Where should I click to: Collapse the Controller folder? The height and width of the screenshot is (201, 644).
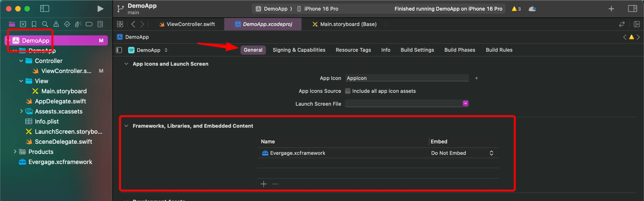(21, 61)
